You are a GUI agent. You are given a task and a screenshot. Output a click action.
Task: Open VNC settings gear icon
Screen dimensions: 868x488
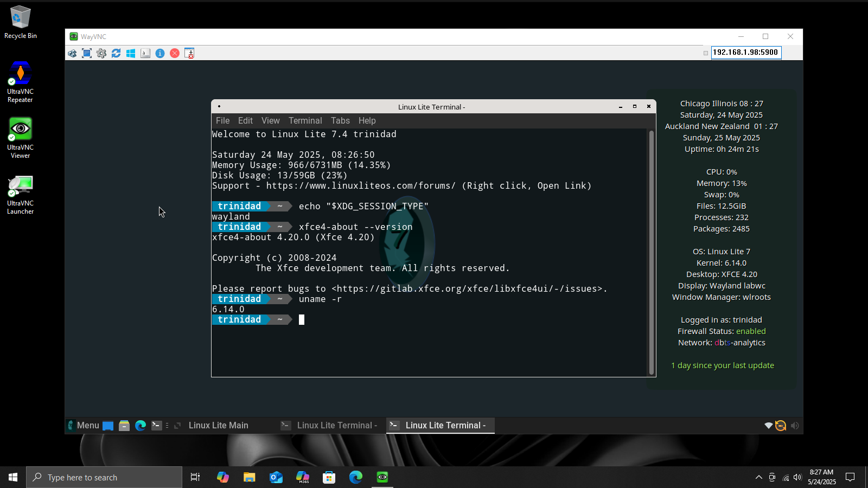[x=101, y=53]
